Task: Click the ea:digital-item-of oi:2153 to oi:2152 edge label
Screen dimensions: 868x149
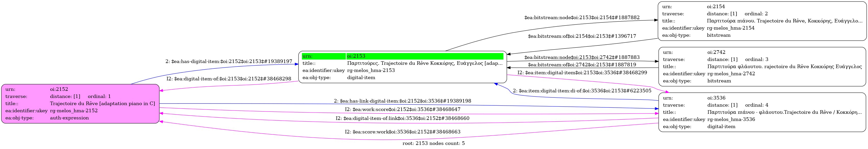Action: click(x=228, y=79)
